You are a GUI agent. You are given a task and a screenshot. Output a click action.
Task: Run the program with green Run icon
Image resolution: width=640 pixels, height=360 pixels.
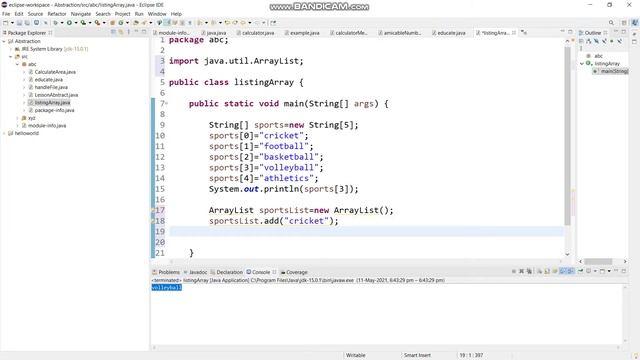(x=69, y=23)
